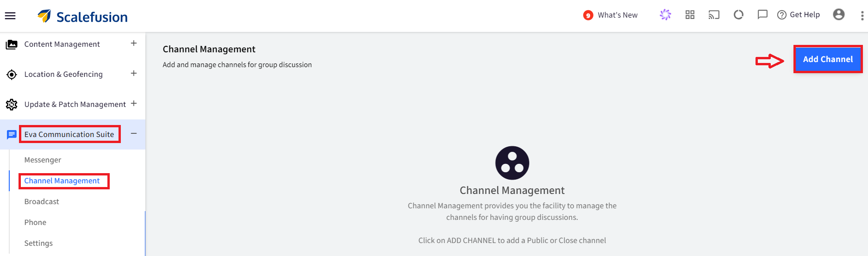
Task: Click the Content Management sidebar icon
Action: click(x=12, y=44)
